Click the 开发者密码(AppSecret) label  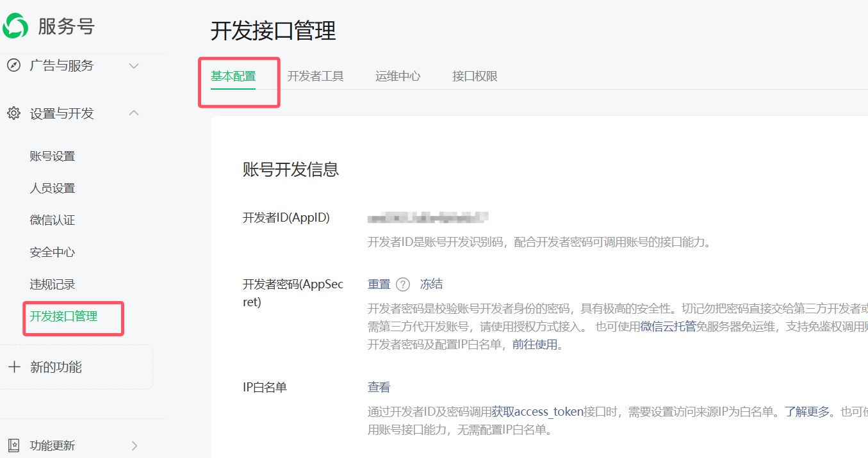(293, 293)
